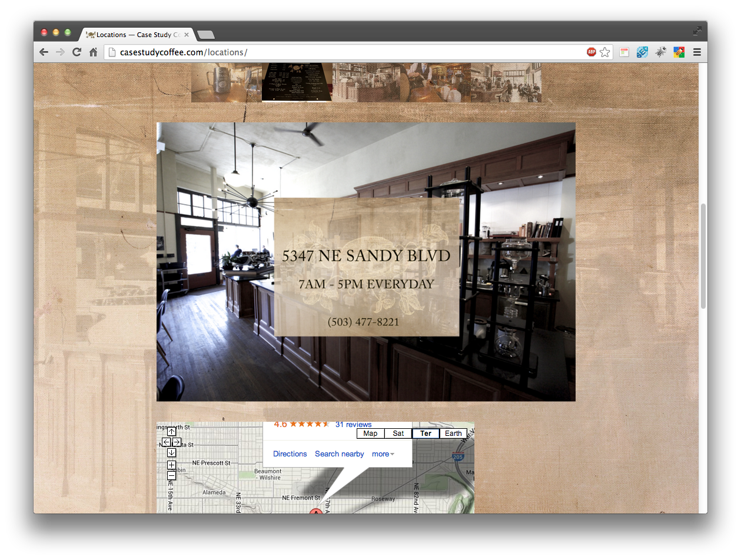Zoom in on the map
Viewport: 741px width, 560px height.
coord(171,465)
